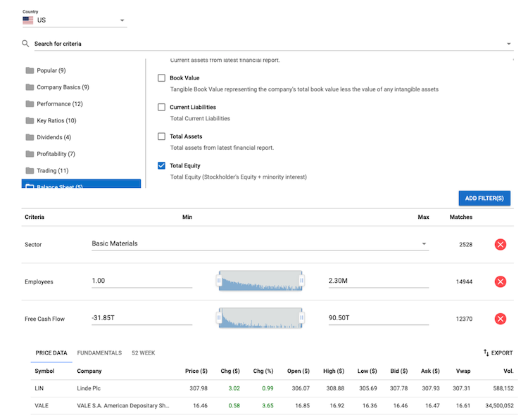Open the Sector Basic Materials dropdown
528x420 pixels.
point(260,243)
